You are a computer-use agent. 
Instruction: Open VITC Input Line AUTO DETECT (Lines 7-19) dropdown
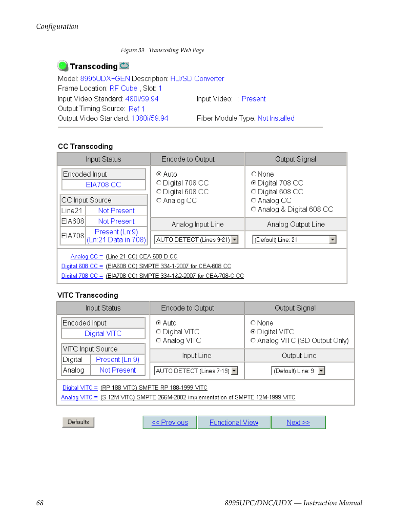coord(196,371)
